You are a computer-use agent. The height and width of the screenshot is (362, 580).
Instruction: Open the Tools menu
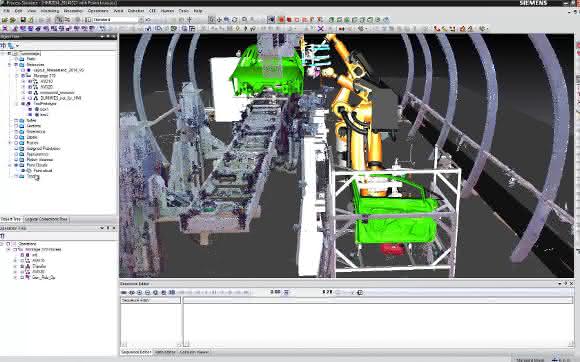point(184,11)
